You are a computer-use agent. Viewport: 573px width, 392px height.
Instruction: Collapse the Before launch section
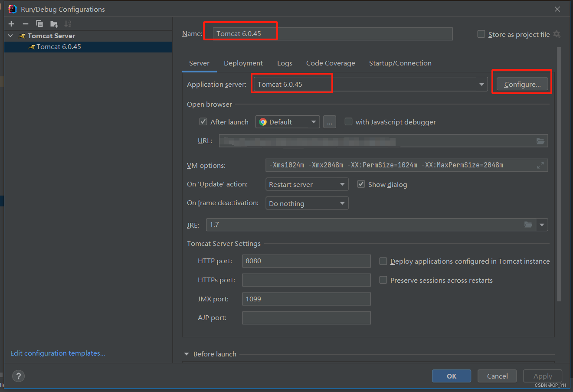point(187,354)
